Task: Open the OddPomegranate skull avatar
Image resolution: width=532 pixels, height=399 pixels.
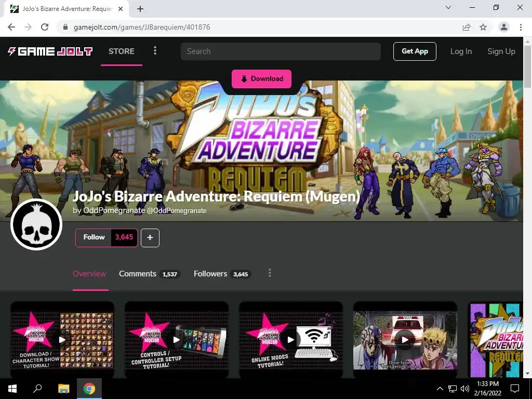Action: (x=36, y=224)
